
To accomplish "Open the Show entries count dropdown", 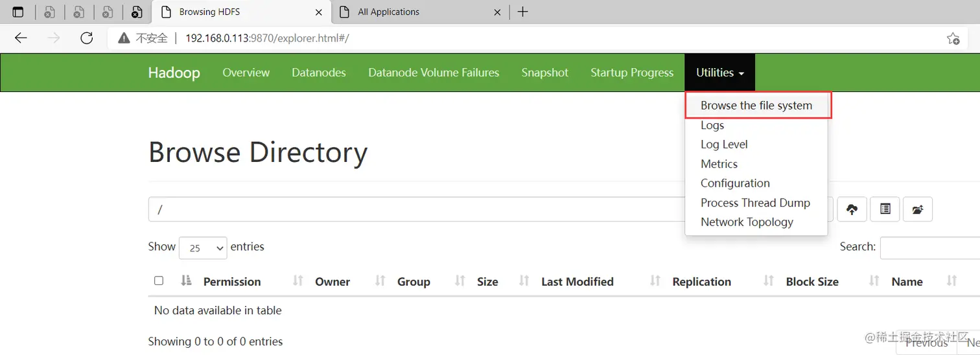I will [x=203, y=247].
